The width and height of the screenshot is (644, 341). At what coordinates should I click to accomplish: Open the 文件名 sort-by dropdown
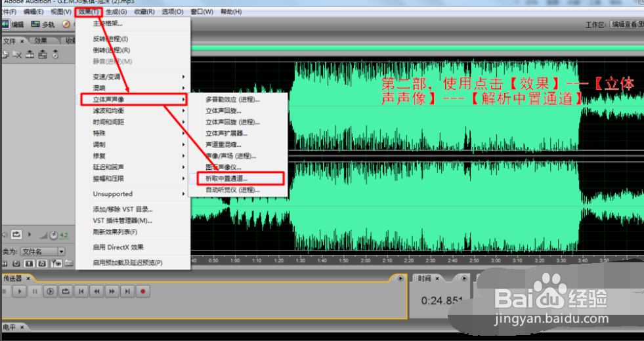pos(43,252)
